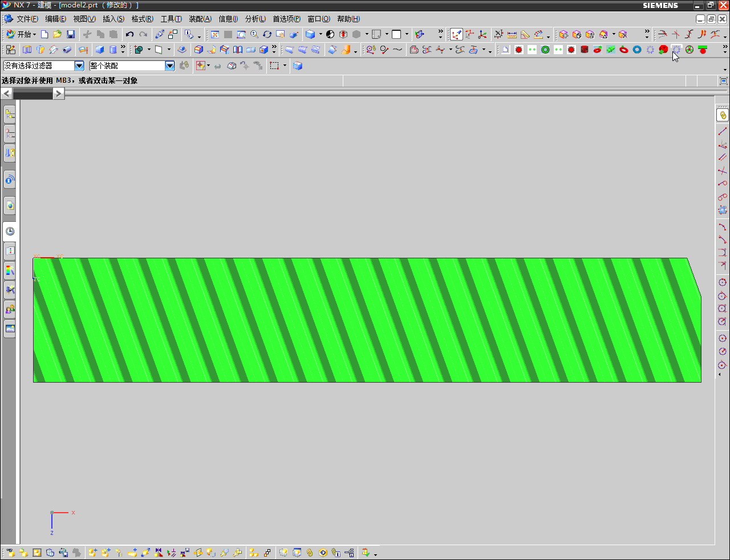The height and width of the screenshot is (560, 730).
Task: Open the 装配(A) menu
Action: (x=200, y=19)
